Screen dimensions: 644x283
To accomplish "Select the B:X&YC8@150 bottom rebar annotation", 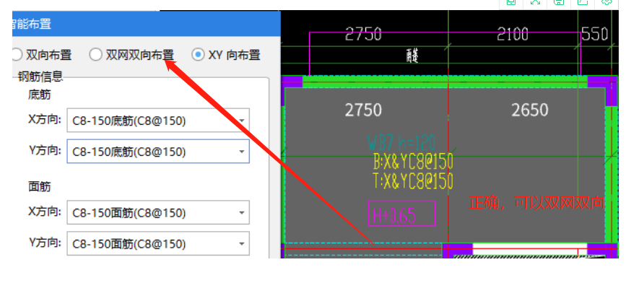I will [413, 162].
